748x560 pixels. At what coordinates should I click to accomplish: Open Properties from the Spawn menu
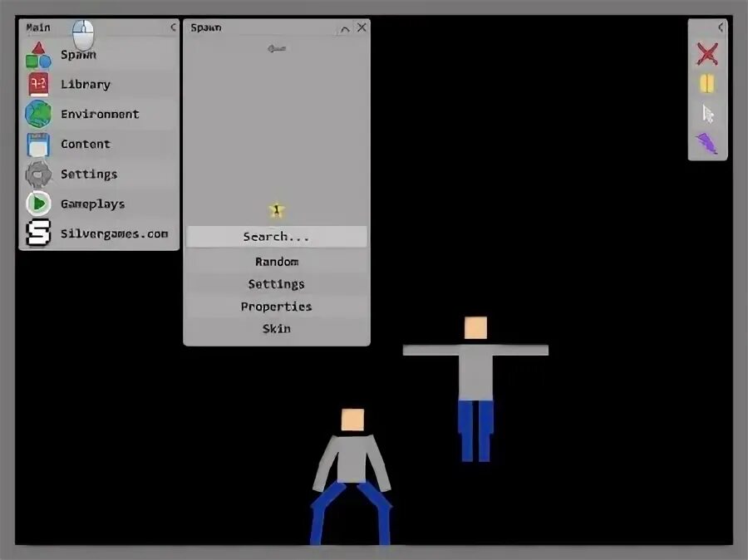[276, 306]
